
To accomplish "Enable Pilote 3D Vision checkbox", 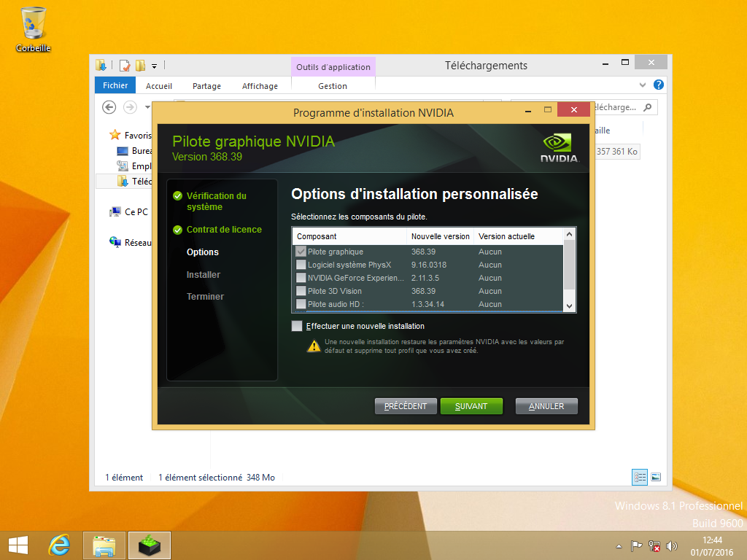I will (301, 290).
